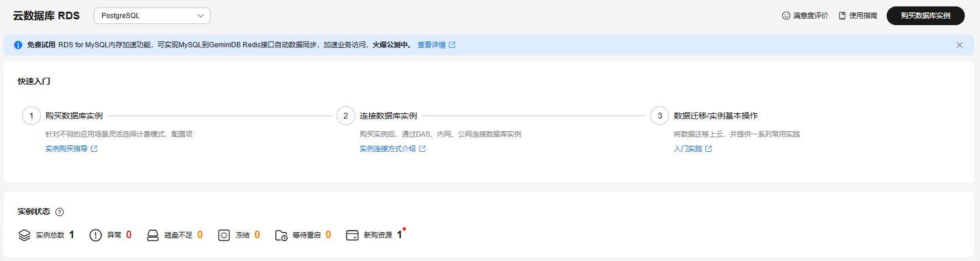This screenshot has width=980, height=261.
Task: Click the 数据迁移/实例基本操作 step title
Action: click(716, 116)
